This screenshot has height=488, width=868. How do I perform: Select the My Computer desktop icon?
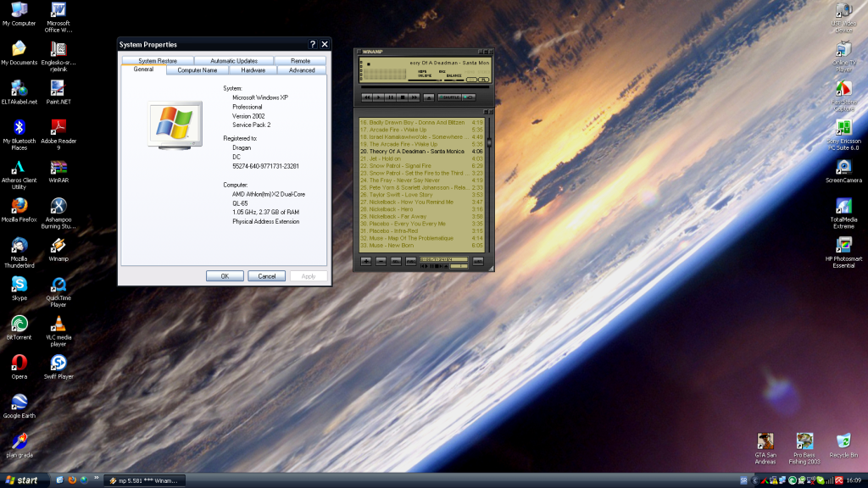click(x=19, y=14)
